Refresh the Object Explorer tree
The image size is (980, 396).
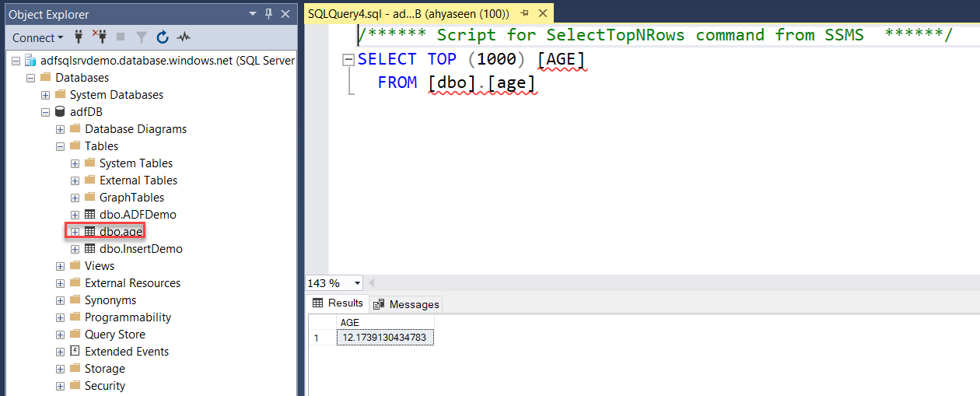163,37
